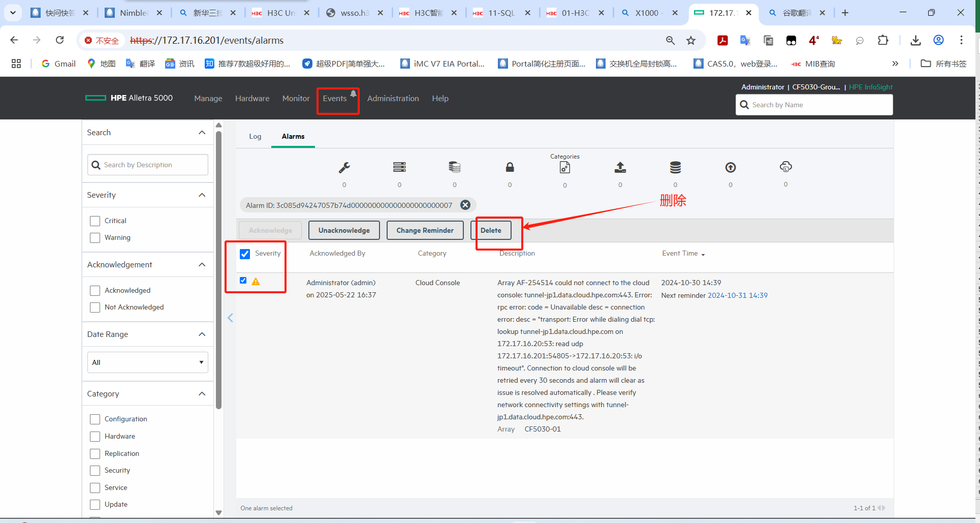Click the Delete button
Screen dimensions: 980x523
pyautogui.click(x=491, y=230)
